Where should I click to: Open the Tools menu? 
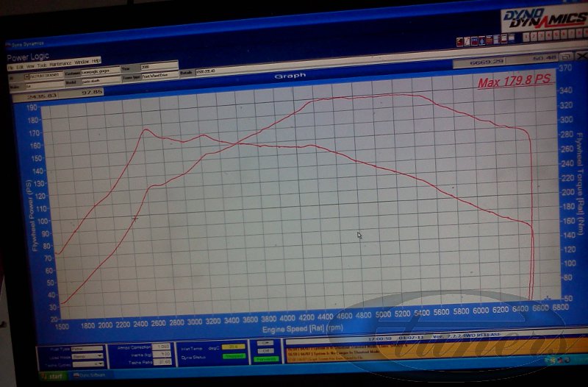point(42,64)
